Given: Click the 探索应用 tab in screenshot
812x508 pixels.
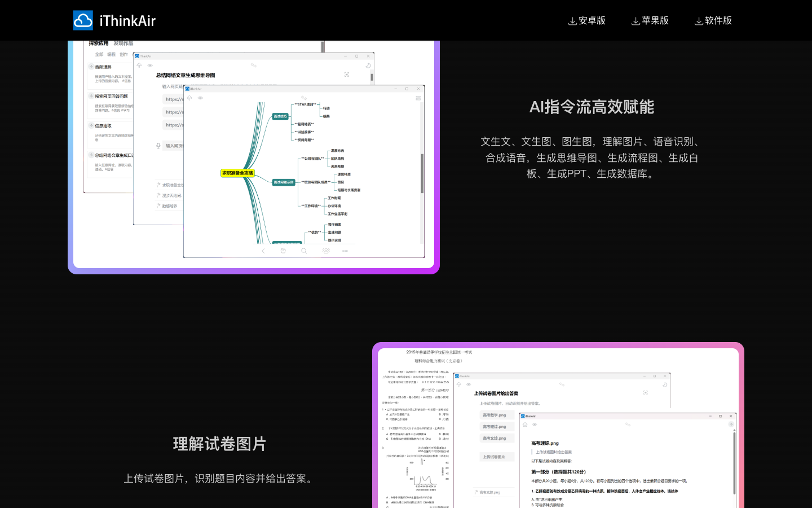Looking at the screenshot, I should pos(99,43).
